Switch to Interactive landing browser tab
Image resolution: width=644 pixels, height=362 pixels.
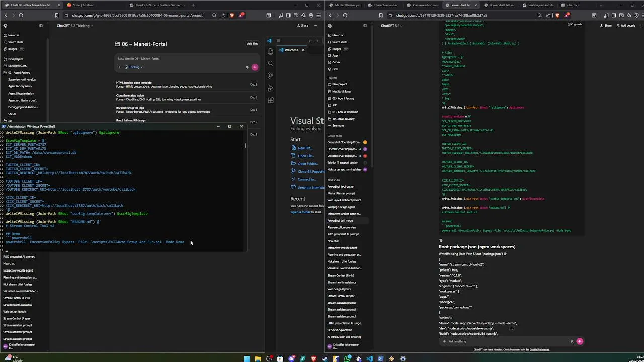[385, 5]
